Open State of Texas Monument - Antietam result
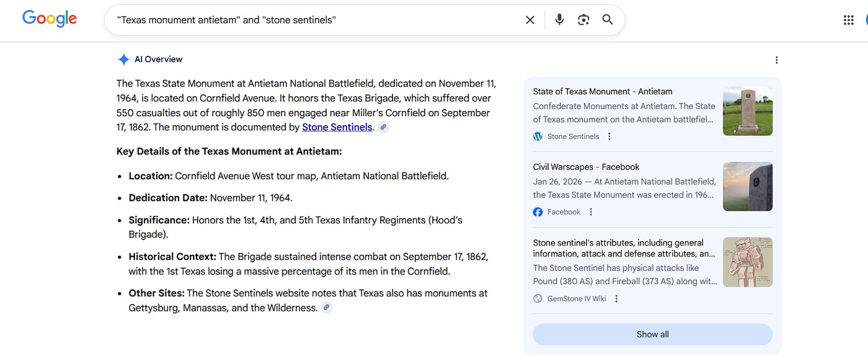The image size is (868, 361). (x=602, y=91)
